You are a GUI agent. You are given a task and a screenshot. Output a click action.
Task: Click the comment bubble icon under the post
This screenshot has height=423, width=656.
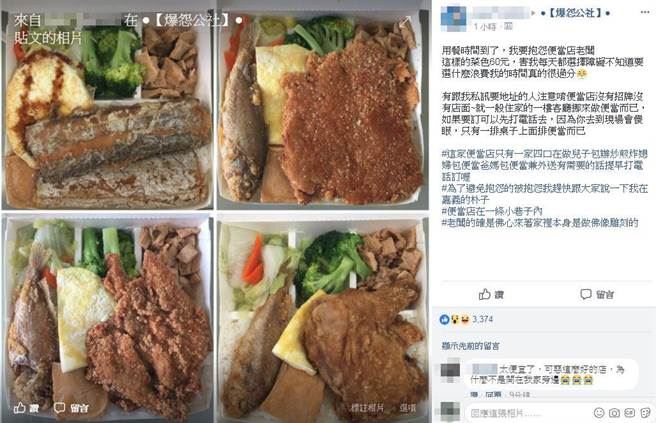[585, 294]
